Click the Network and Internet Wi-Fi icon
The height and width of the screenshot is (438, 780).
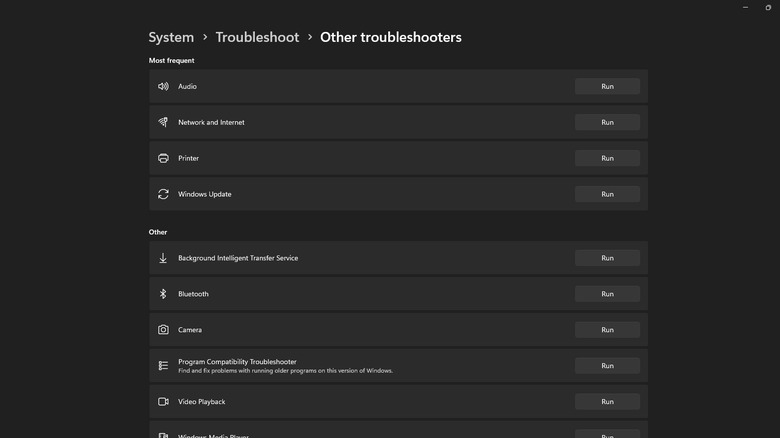pos(163,122)
